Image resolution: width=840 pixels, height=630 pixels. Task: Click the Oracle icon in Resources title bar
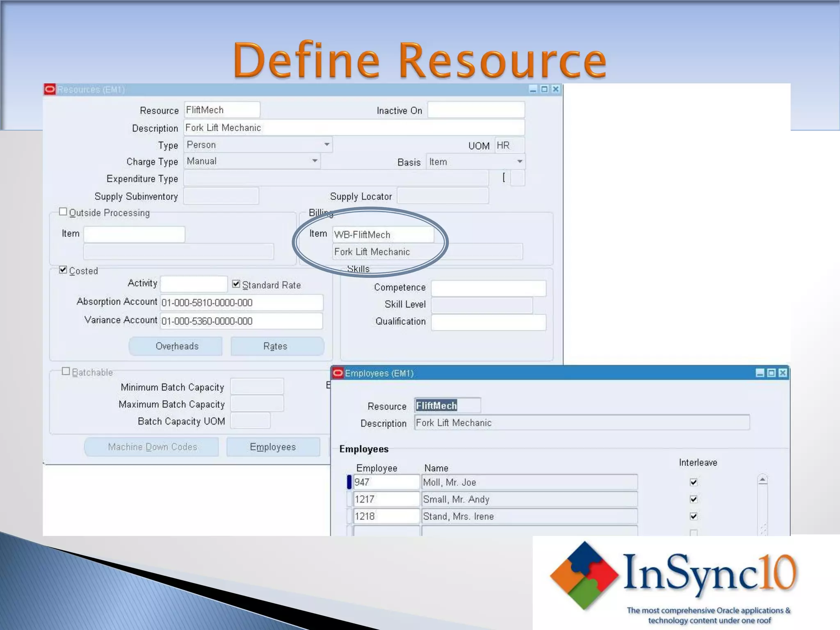pyautogui.click(x=50, y=89)
